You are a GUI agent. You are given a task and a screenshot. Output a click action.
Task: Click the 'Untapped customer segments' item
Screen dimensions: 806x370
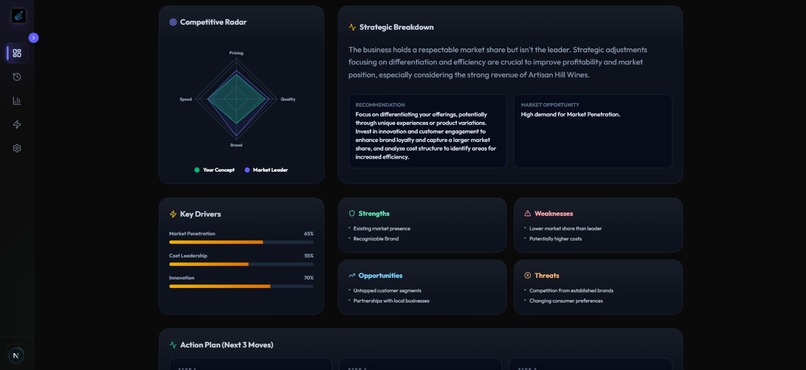[x=387, y=291]
